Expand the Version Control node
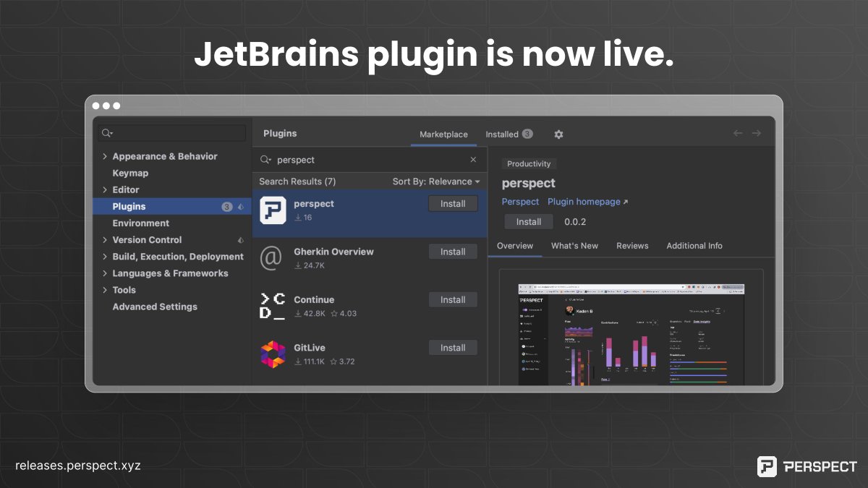The width and height of the screenshot is (868, 488). coord(105,240)
